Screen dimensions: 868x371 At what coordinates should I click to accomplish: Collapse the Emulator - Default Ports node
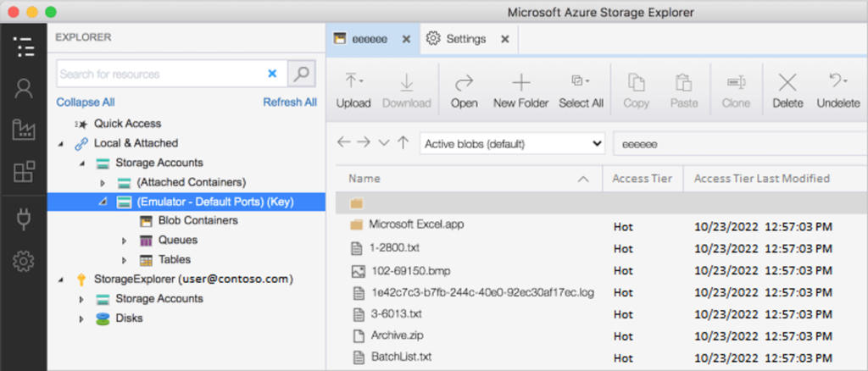(x=103, y=202)
